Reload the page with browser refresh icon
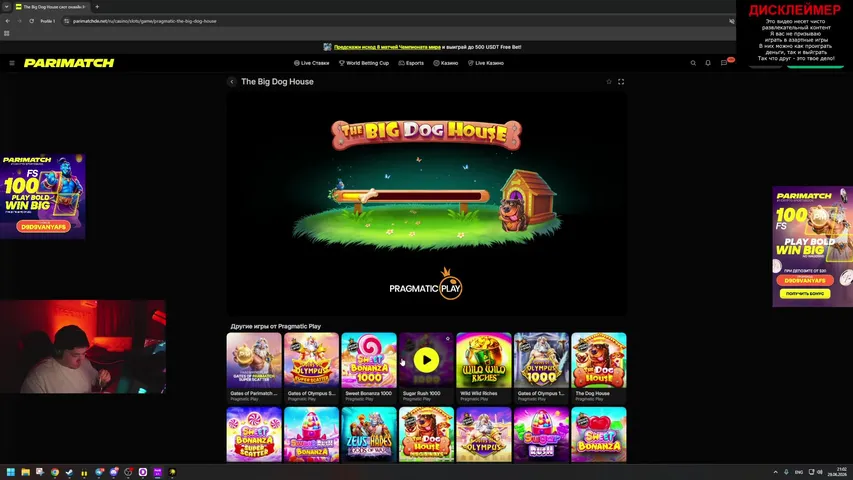 pos(32,21)
